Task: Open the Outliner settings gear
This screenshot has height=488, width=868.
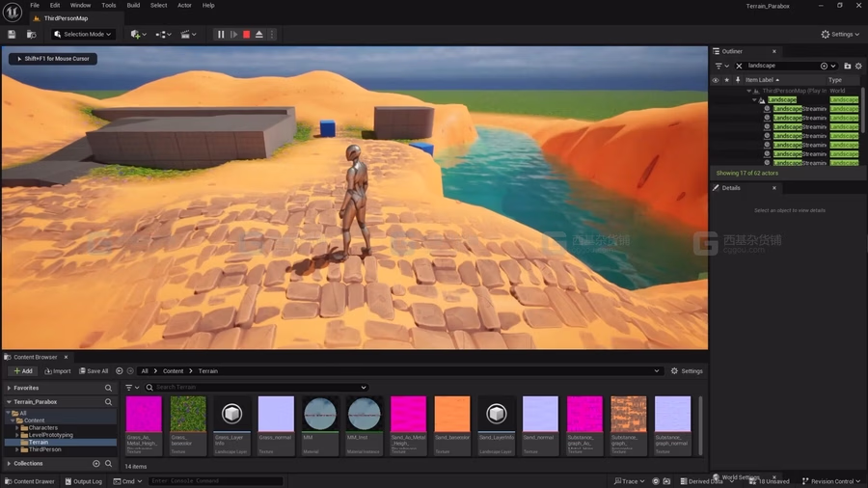Action: [x=858, y=66]
